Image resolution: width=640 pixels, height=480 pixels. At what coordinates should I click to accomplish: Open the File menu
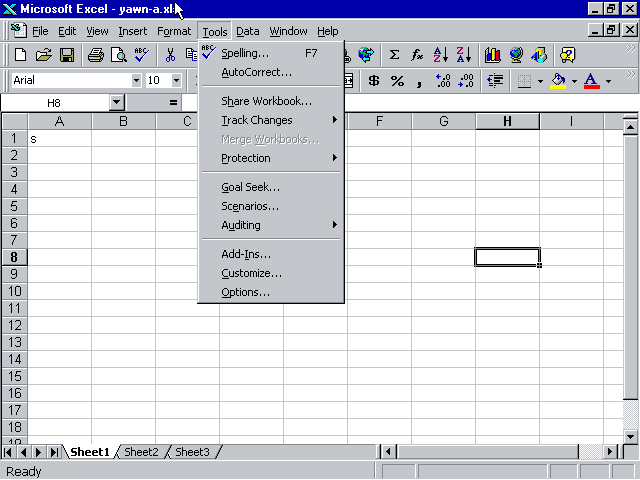(x=40, y=31)
